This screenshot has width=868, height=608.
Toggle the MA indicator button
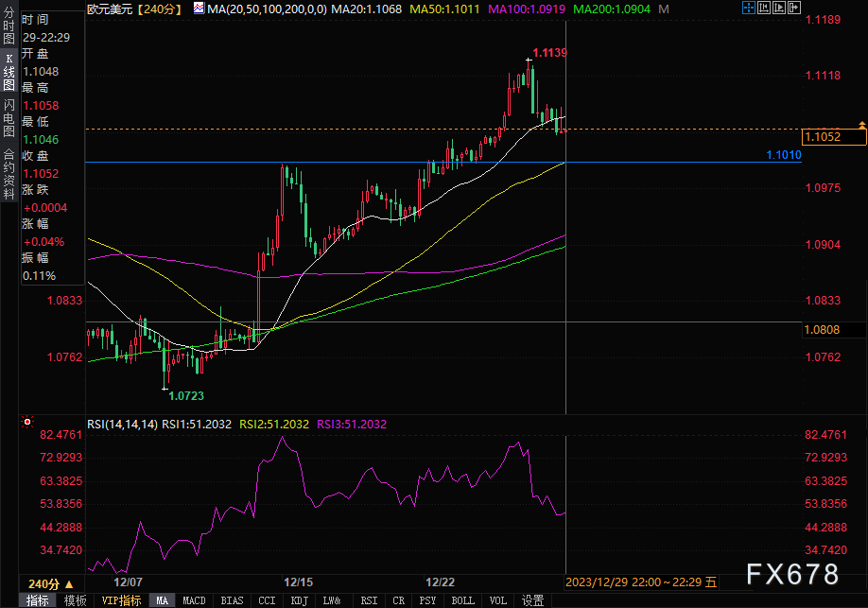(x=163, y=600)
